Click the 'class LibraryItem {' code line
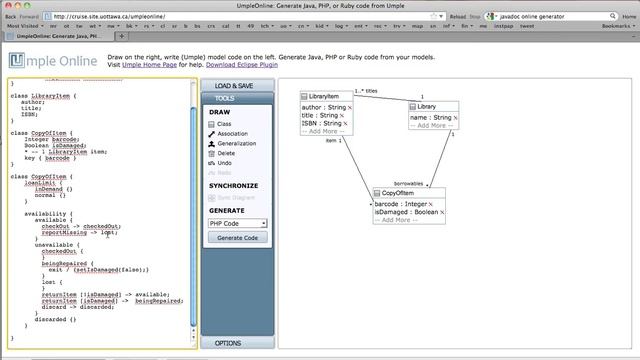The width and height of the screenshot is (640, 360). pos(43,96)
